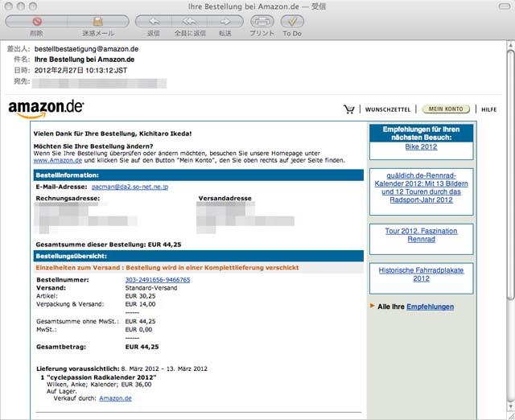Click Empfehlungen für Ihren nächsten Besuch header
Image resolution: width=515 pixels, height=420 pixels.
pos(421,134)
